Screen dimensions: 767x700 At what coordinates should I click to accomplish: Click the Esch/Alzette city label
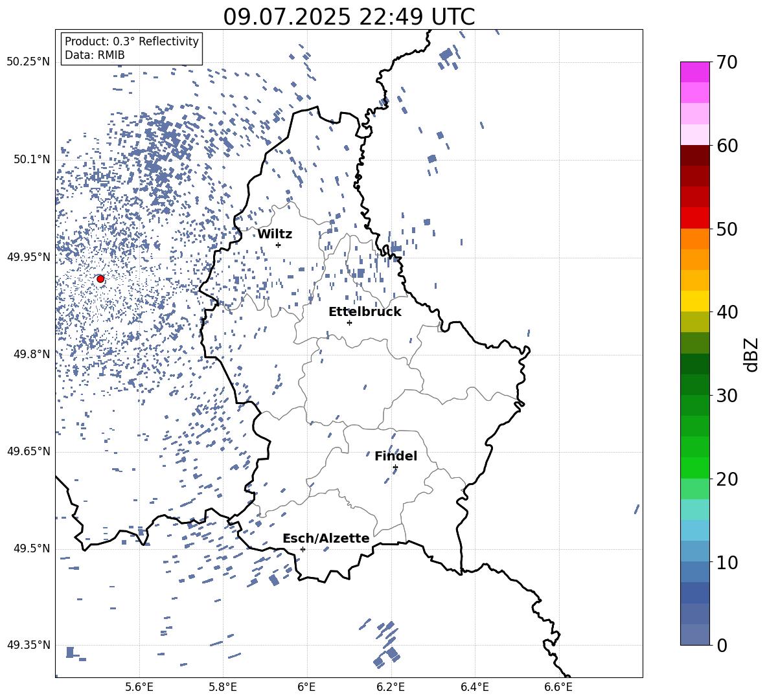click(326, 538)
